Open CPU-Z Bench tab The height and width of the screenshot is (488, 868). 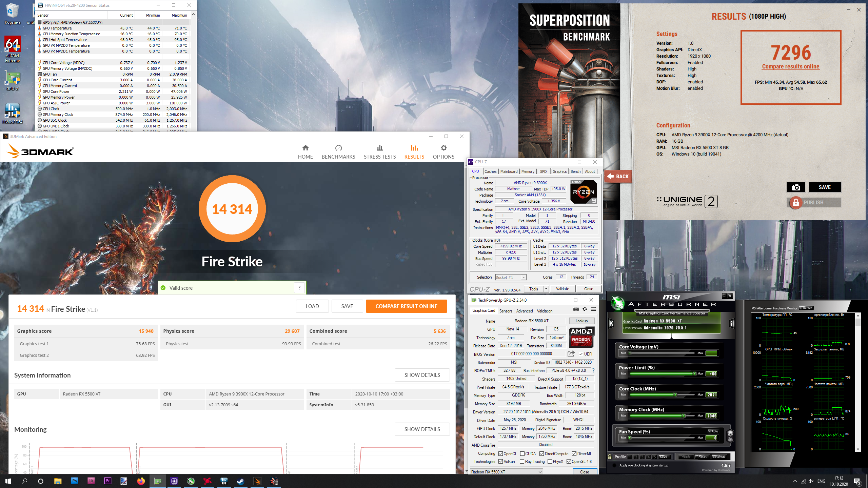(575, 171)
